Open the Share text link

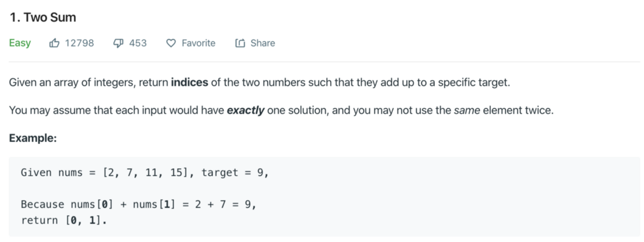tap(263, 43)
